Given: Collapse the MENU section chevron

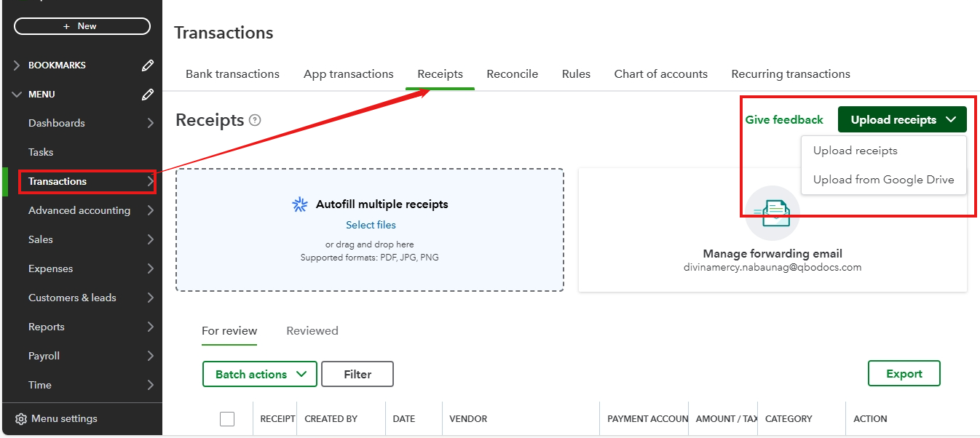Looking at the screenshot, I should click(17, 94).
